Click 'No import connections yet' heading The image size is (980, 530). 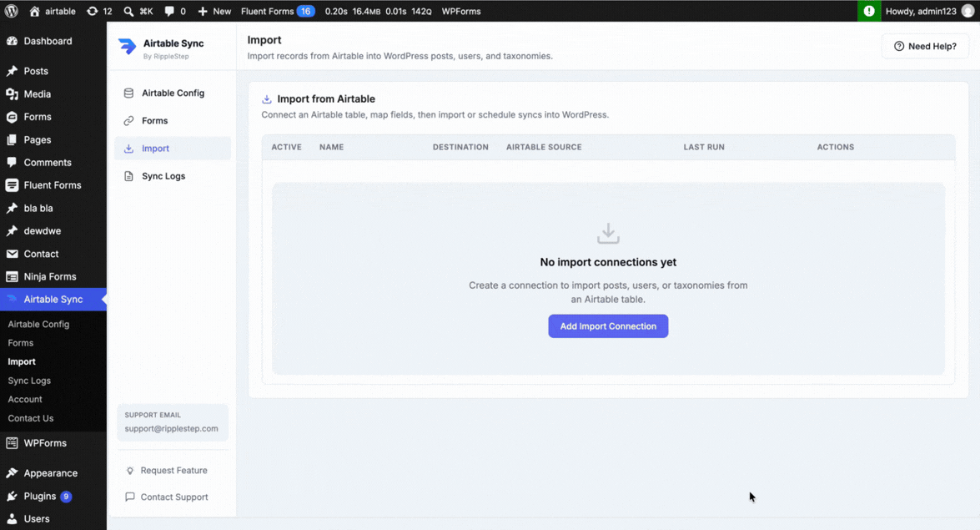point(608,262)
